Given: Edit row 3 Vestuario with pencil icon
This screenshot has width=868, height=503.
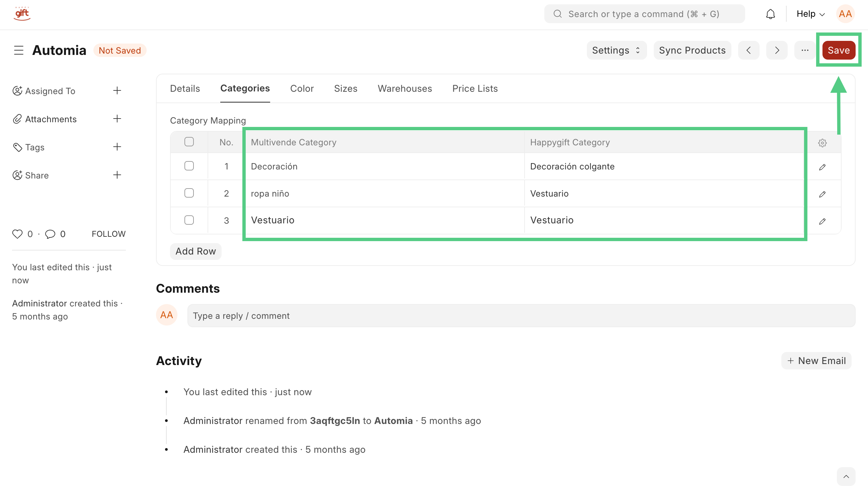Looking at the screenshot, I should click(822, 221).
